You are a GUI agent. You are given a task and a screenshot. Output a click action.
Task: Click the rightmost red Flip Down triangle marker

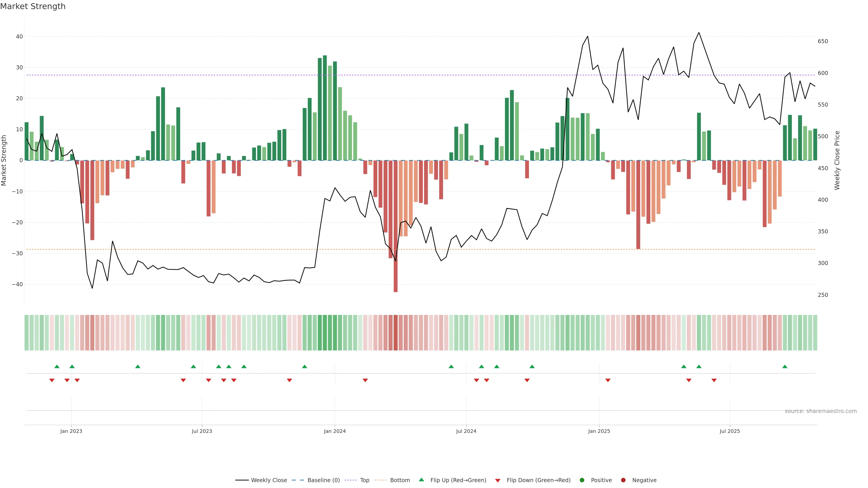[714, 380]
